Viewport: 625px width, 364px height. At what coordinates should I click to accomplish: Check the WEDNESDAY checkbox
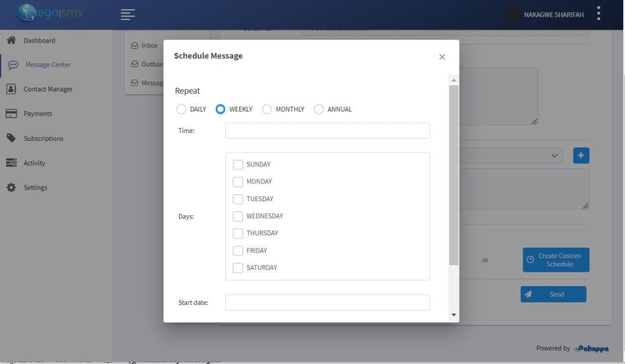(238, 216)
